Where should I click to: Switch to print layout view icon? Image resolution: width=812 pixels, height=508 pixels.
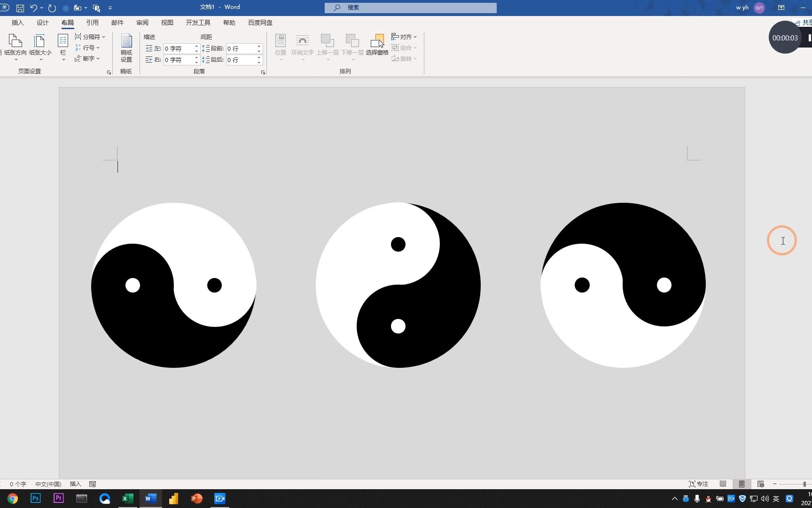pyautogui.click(x=742, y=484)
